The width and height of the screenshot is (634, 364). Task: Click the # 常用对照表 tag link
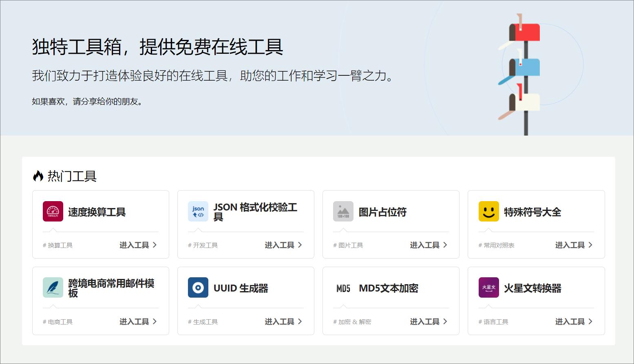496,245
